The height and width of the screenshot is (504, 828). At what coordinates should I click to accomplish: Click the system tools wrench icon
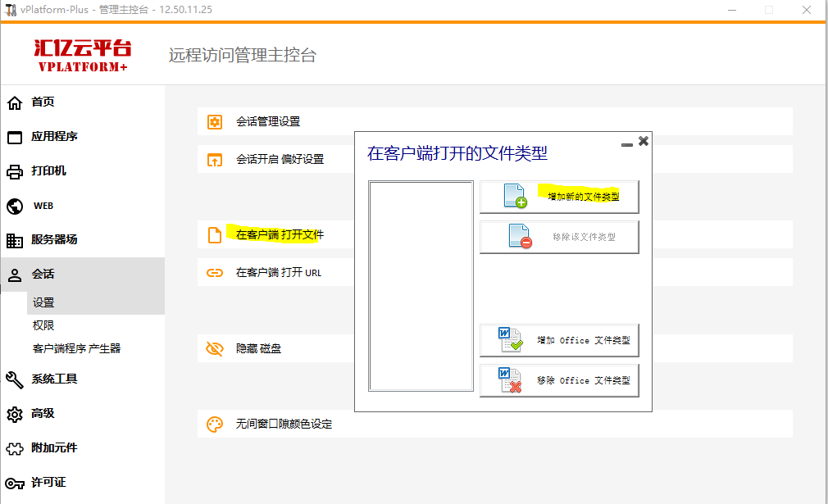15,379
